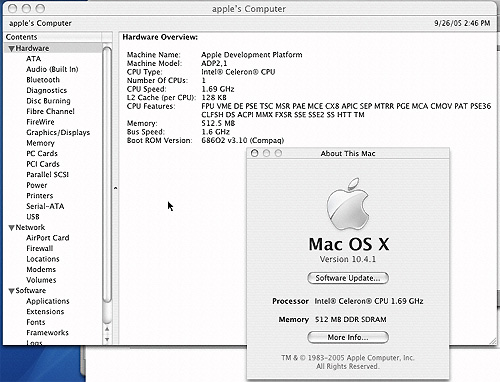Zoom the apple's Computer window
Viewport: 500px width, 382px height.
tap(40, 8)
